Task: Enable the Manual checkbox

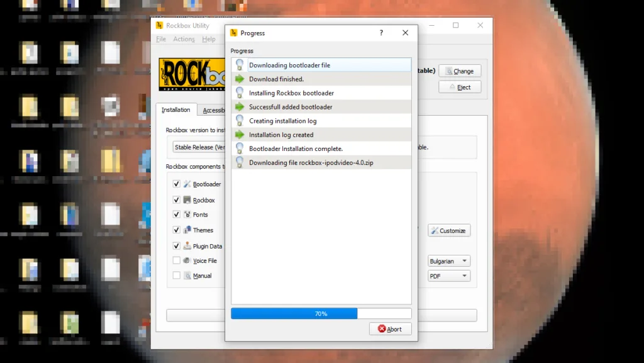Action: click(177, 276)
